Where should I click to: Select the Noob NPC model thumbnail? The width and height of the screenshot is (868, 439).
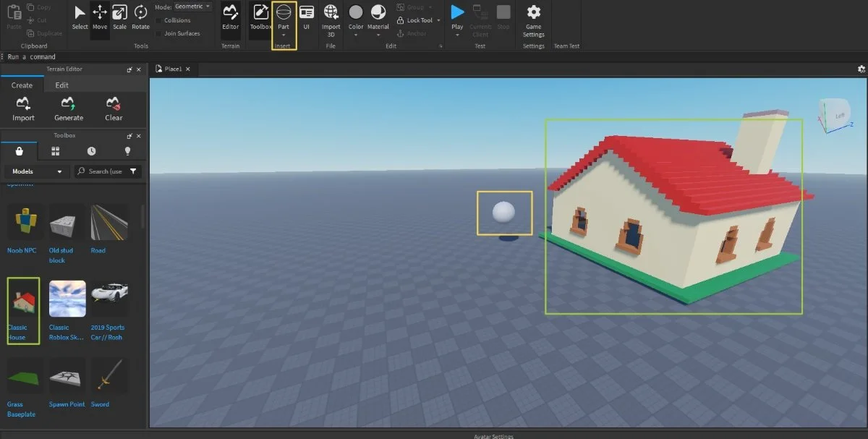pyautogui.click(x=26, y=222)
